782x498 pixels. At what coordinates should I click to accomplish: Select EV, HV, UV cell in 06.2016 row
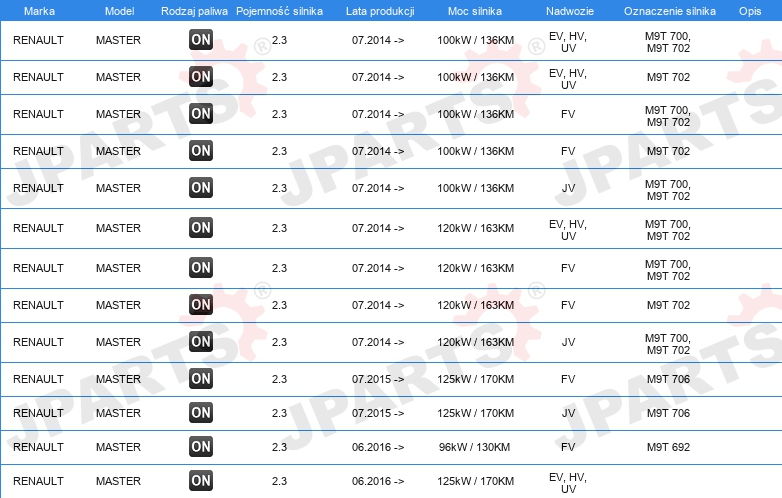point(568,483)
